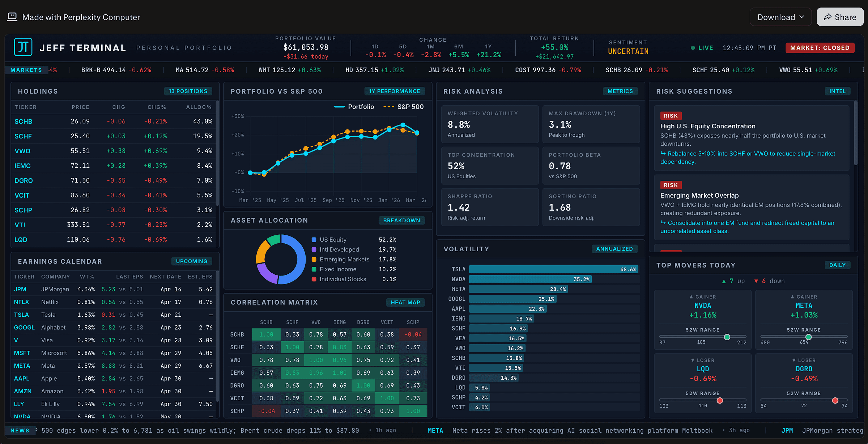Click the Max Drawdown 3.1% card
Screen dimensions: 868x444
tap(591, 124)
